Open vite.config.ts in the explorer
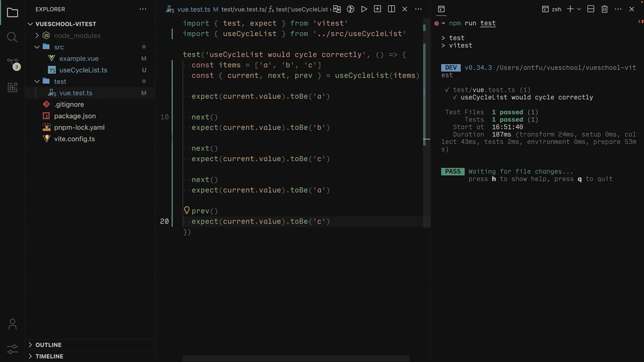644x362 pixels. point(74,139)
